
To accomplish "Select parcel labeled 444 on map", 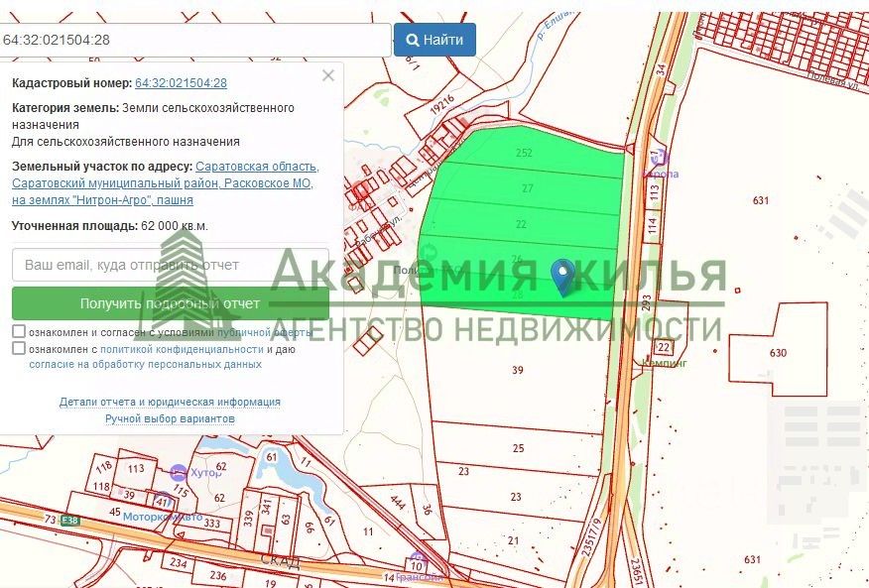I will (x=398, y=502).
